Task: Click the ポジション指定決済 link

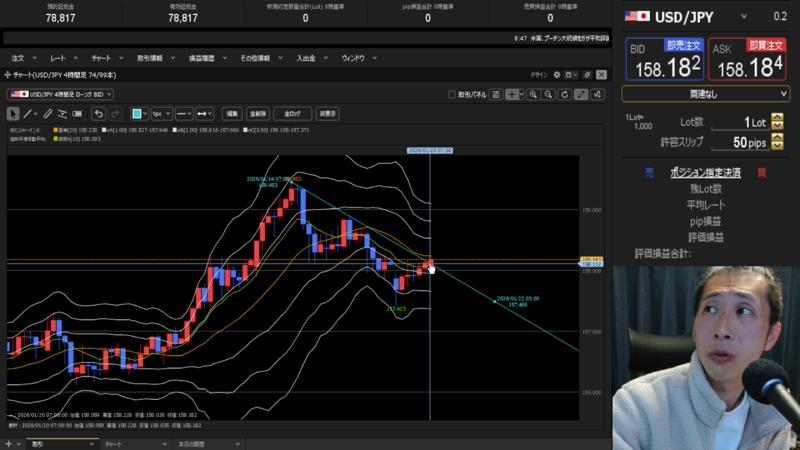Action: tap(705, 172)
